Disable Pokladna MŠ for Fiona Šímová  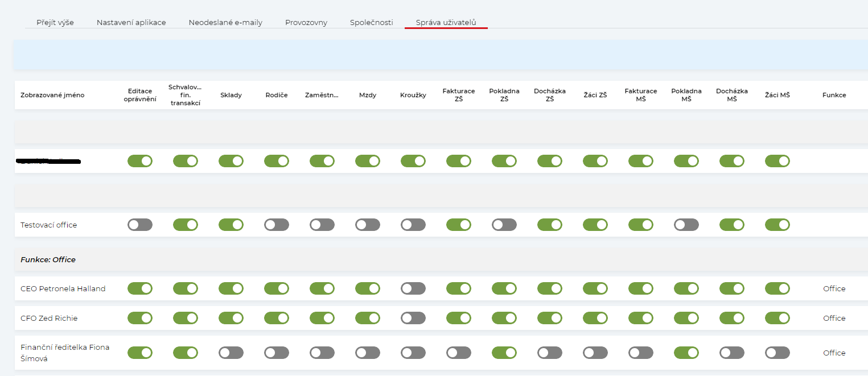click(686, 353)
